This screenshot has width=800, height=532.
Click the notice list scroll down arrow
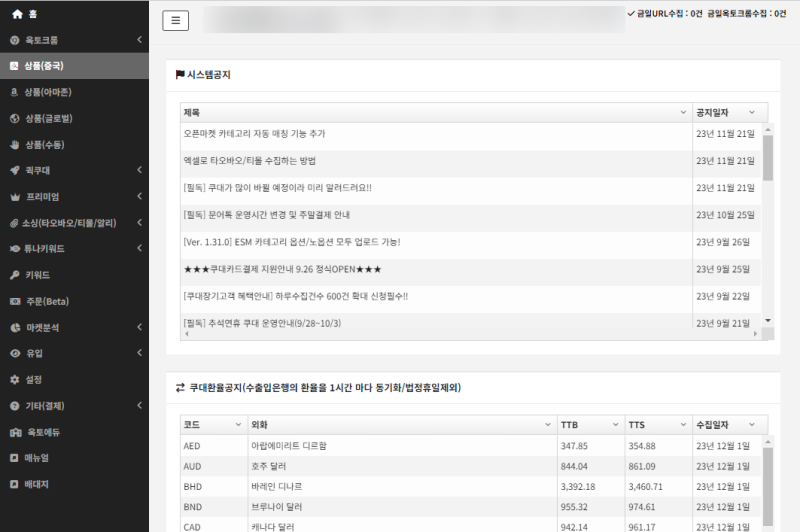pos(768,320)
